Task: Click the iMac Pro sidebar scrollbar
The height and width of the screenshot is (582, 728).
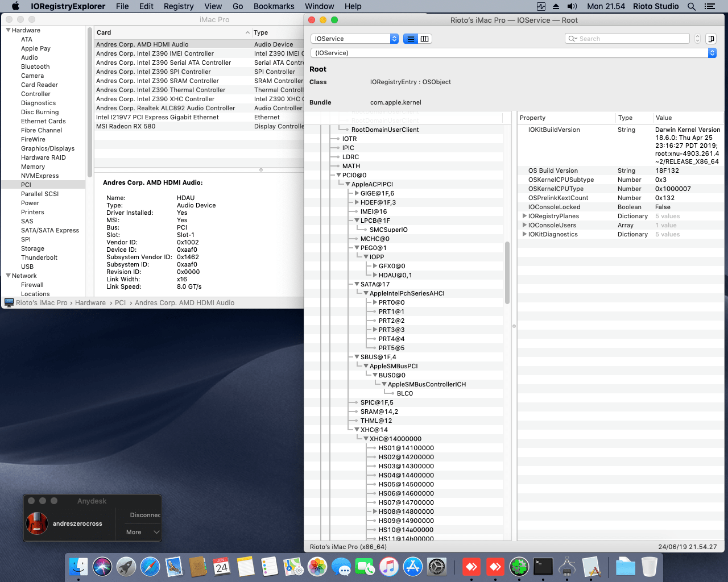Action: pyautogui.click(x=89, y=102)
